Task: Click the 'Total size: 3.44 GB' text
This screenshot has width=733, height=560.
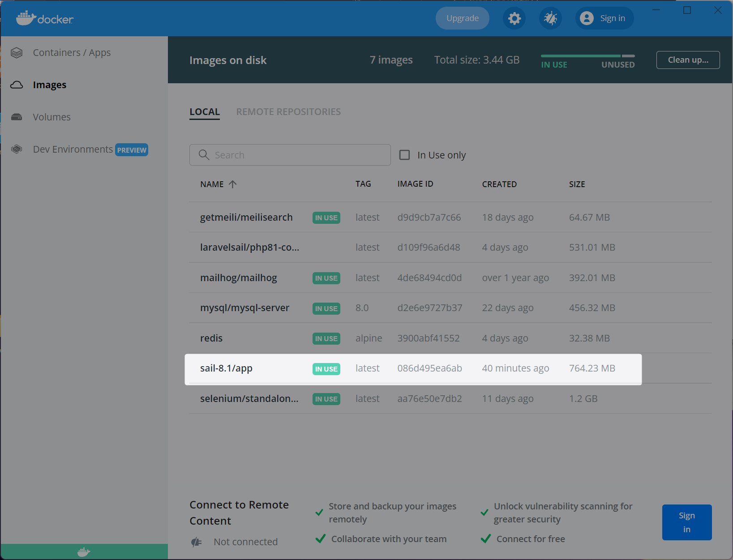Action: [477, 60]
